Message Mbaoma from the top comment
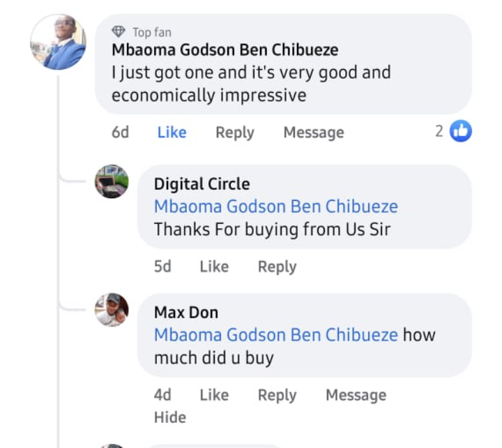 click(x=313, y=132)
